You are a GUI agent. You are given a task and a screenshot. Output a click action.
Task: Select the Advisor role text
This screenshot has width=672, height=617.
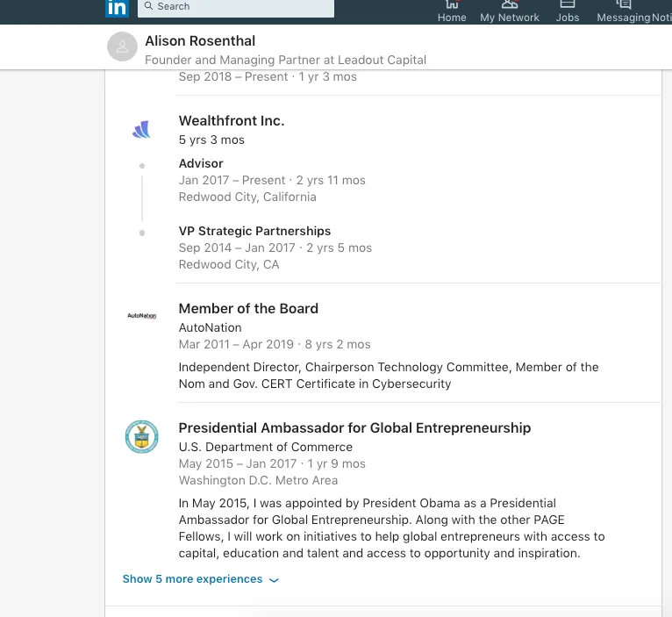coord(201,163)
